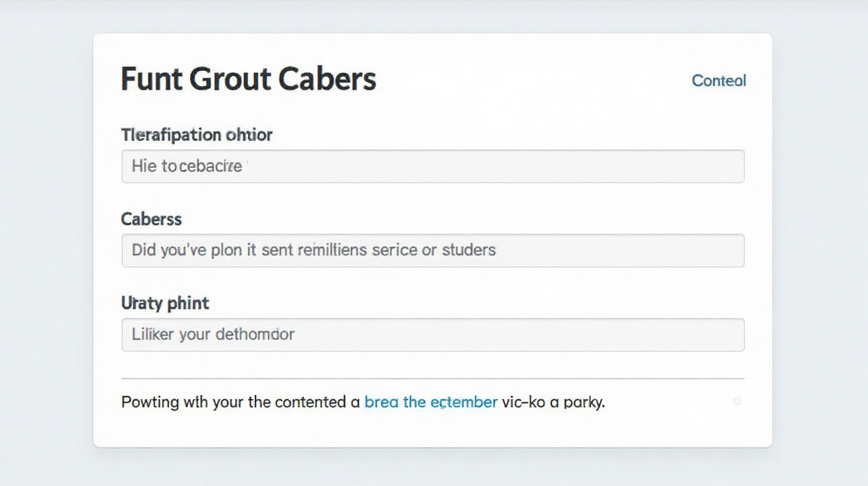Click the 'Tlerafipation ohtior' field label
The image size is (868, 486).
click(x=197, y=135)
